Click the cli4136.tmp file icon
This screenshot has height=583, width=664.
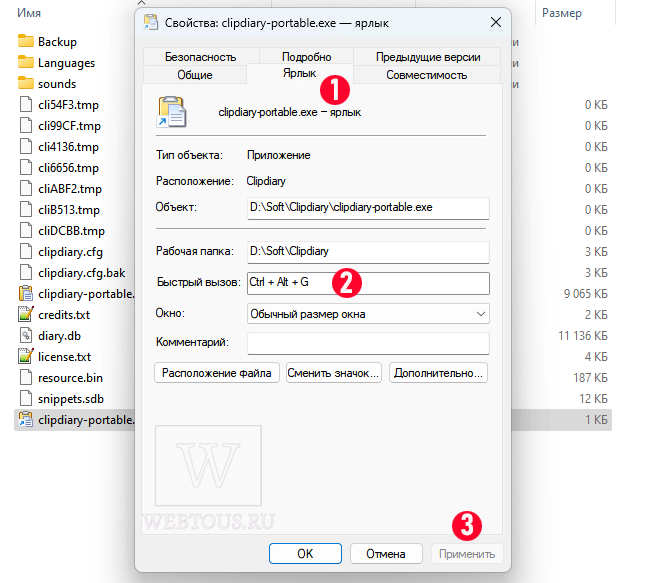coord(26,146)
